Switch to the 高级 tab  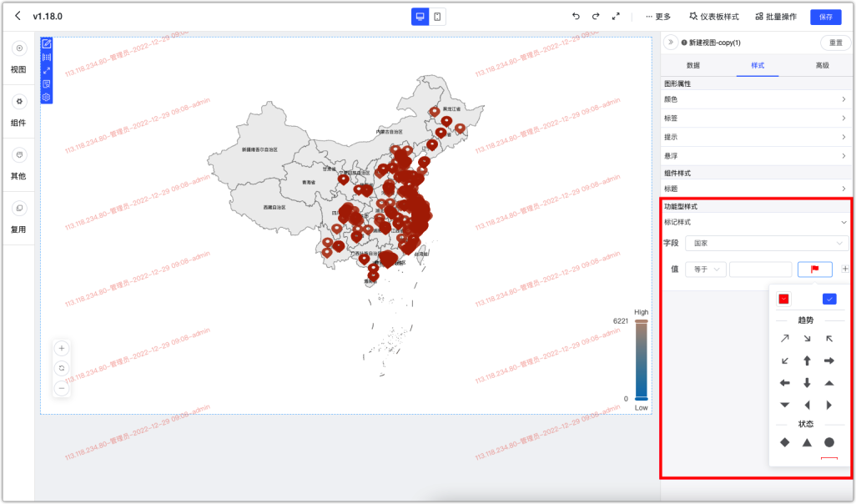822,65
